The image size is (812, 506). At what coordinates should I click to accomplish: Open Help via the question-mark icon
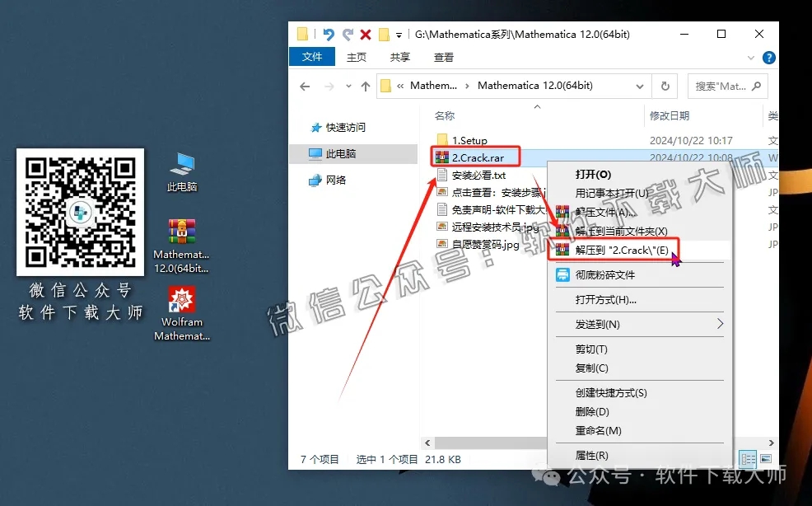point(769,58)
